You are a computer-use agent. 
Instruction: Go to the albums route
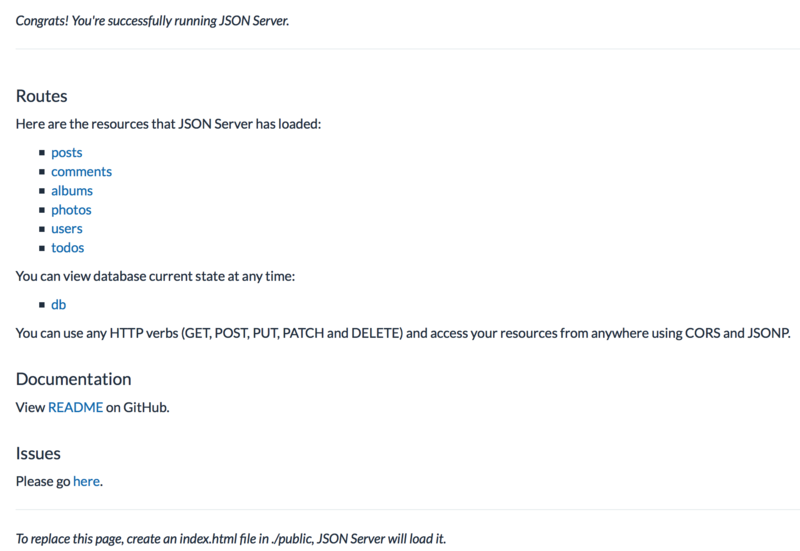click(x=72, y=191)
